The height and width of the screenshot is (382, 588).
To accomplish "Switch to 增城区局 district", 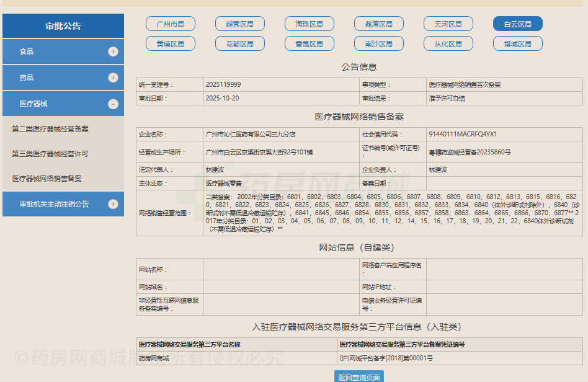I will pyautogui.click(x=518, y=43).
